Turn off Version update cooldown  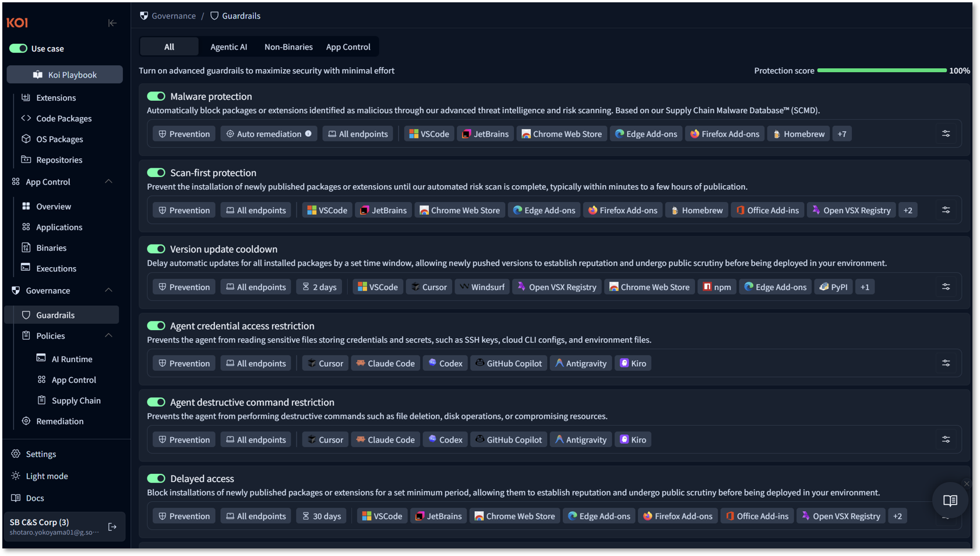click(156, 249)
